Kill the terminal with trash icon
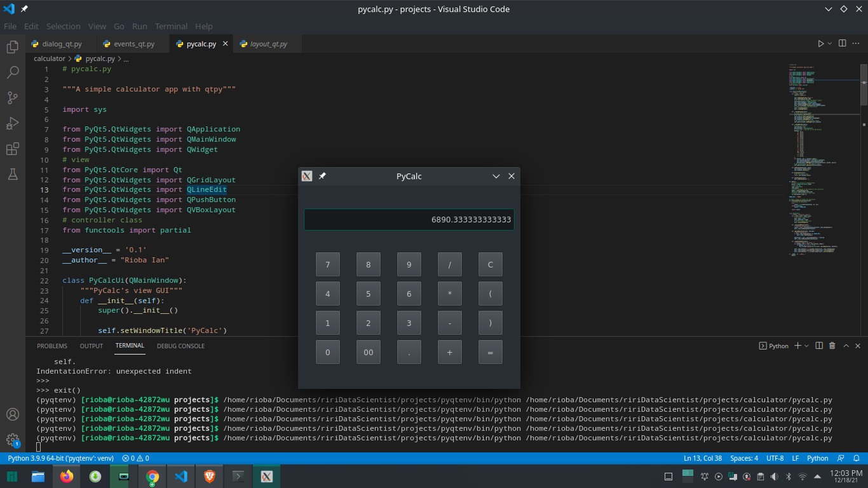The width and height of the screenshot is (868, 488). point(832,346)
